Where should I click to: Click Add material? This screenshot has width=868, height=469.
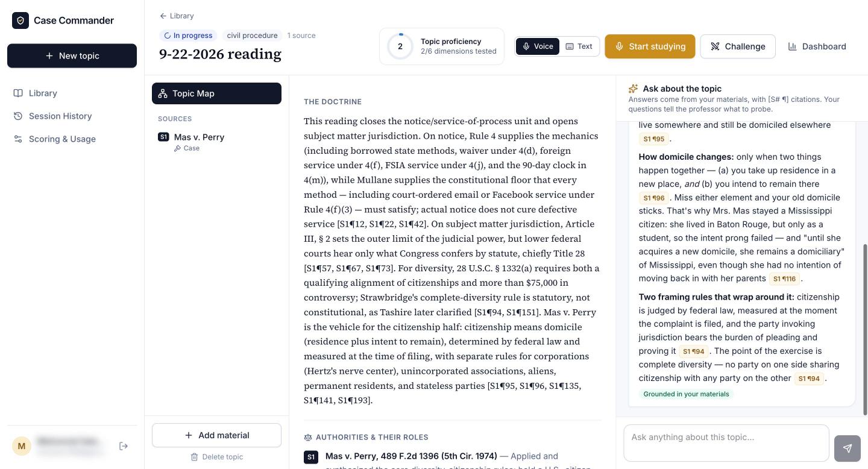tap(216, 435)
